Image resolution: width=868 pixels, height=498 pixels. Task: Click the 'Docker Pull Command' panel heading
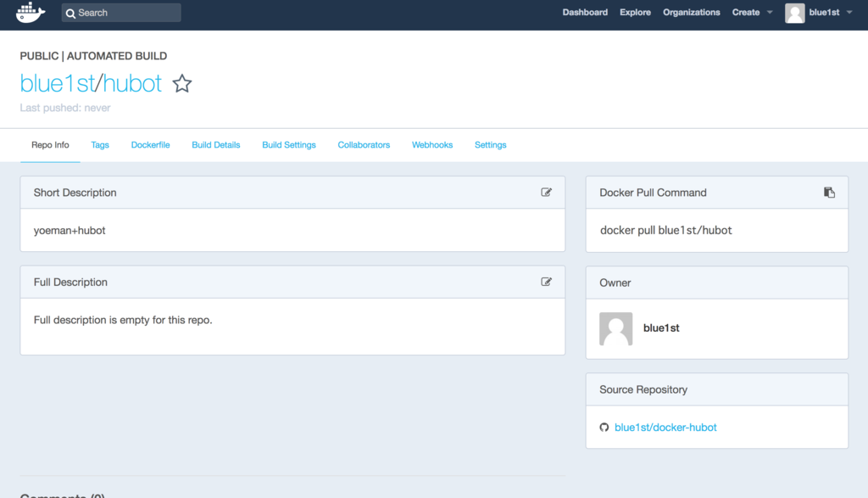pyautogui.click(x=654, y=193)
